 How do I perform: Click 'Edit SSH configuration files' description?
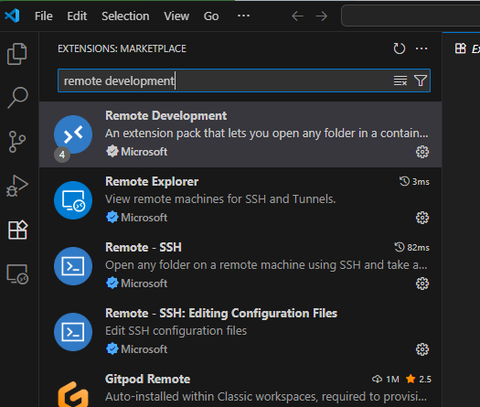click(176, 331)
